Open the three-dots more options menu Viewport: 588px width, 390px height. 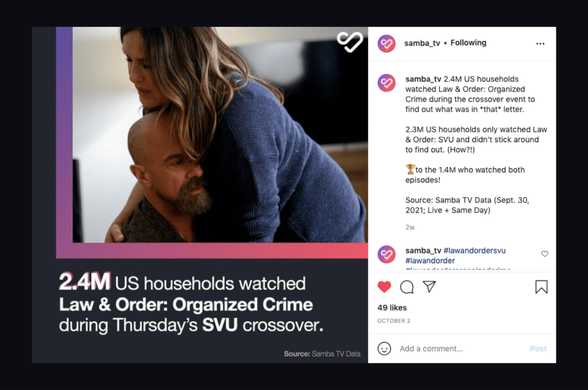[540, 44]
